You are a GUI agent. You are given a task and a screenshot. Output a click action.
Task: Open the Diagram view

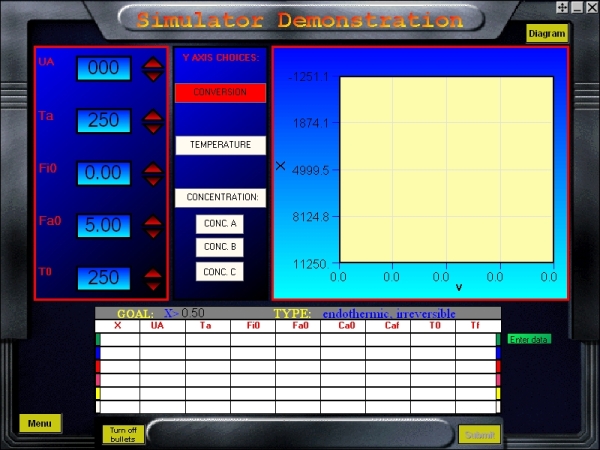point(547,33)
